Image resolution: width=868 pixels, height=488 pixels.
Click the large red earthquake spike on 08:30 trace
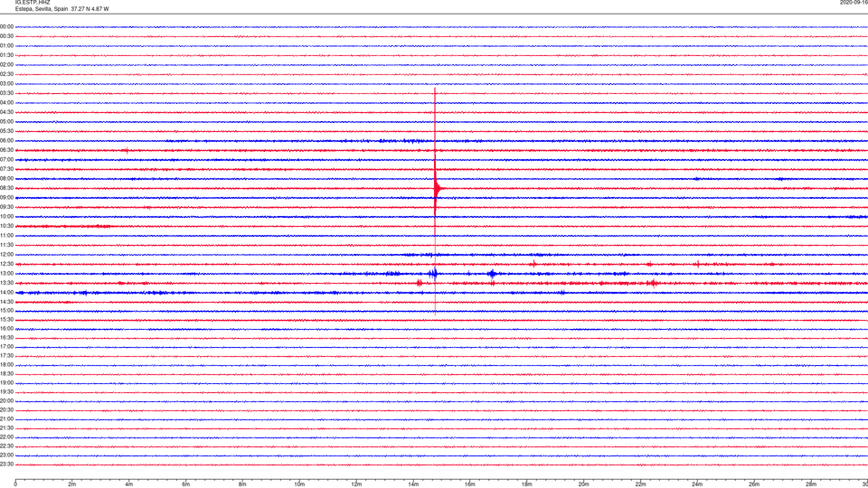tap(436, 188)
